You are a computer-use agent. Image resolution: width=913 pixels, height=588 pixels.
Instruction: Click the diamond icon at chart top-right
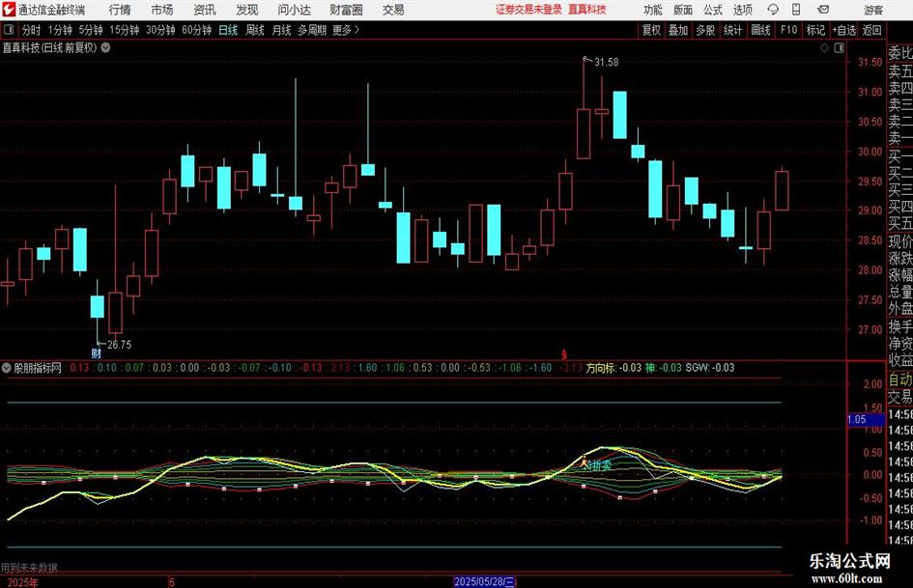click(824, 48)
